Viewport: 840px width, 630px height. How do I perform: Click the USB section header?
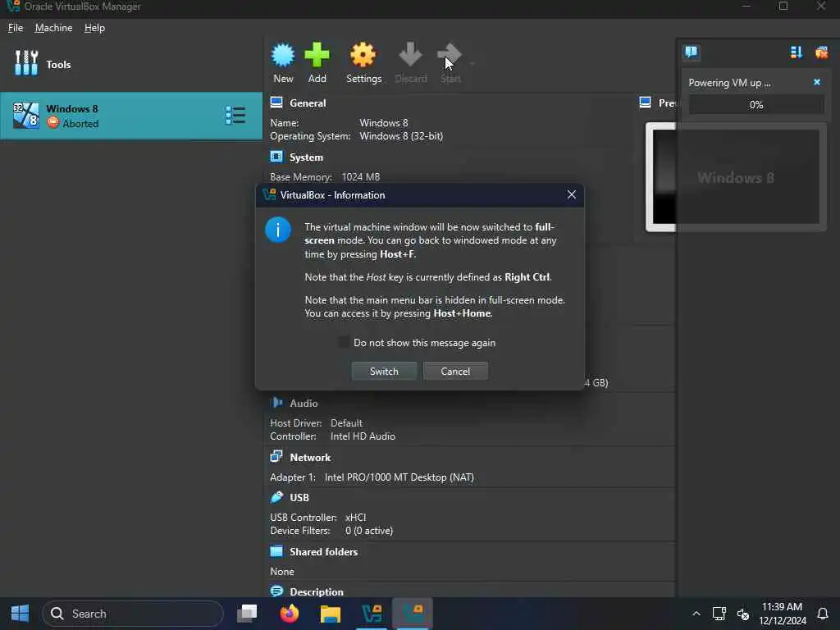coord(299,497)
